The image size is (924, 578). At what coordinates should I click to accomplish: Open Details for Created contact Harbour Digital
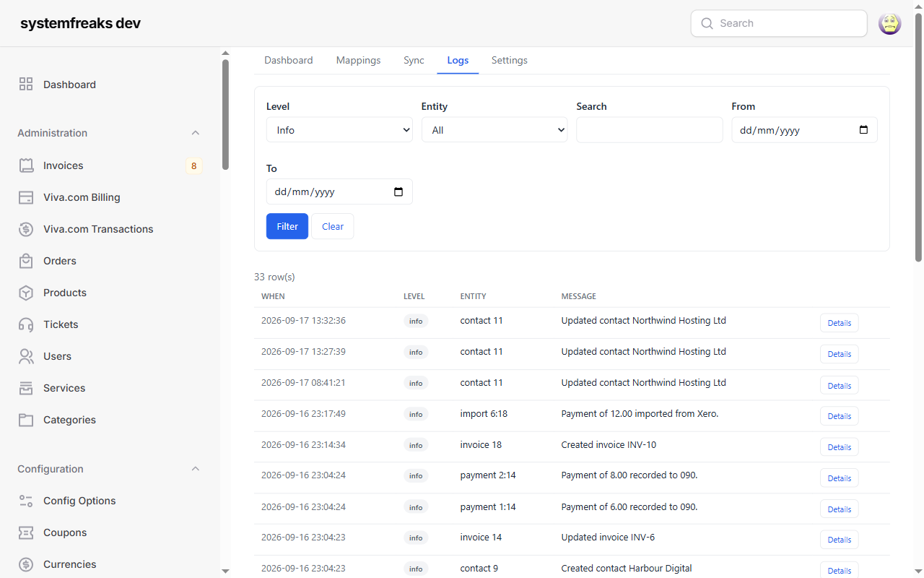click(x=839, y=571)
